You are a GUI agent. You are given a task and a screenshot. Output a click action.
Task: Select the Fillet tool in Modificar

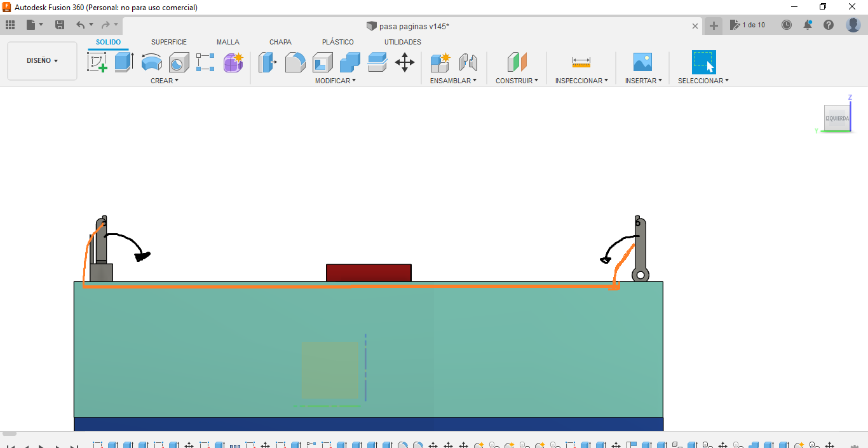[x=295, y=62]
